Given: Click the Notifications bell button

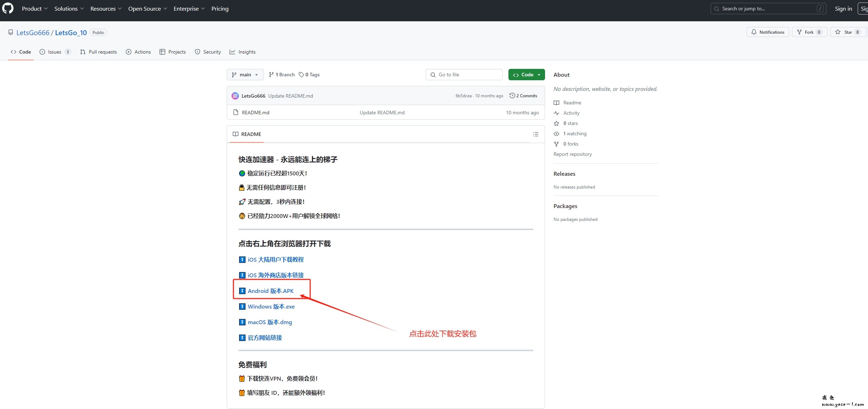Looking at the screenshot, I should pos(767,32).
